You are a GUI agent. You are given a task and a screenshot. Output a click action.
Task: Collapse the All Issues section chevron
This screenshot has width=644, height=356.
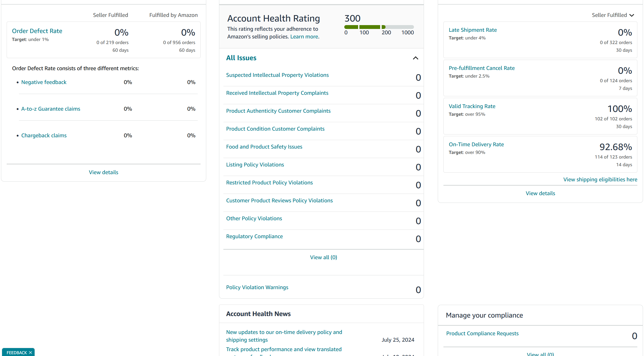click(416, 58)
